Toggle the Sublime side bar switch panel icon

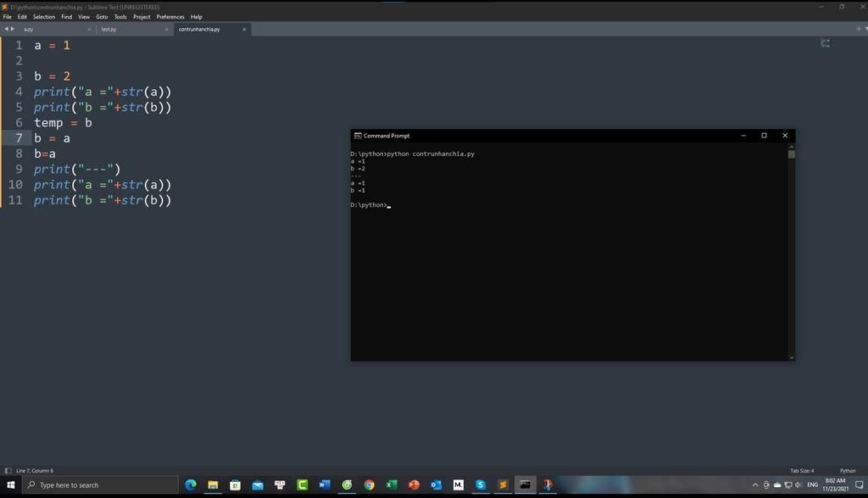click(8, 470)
